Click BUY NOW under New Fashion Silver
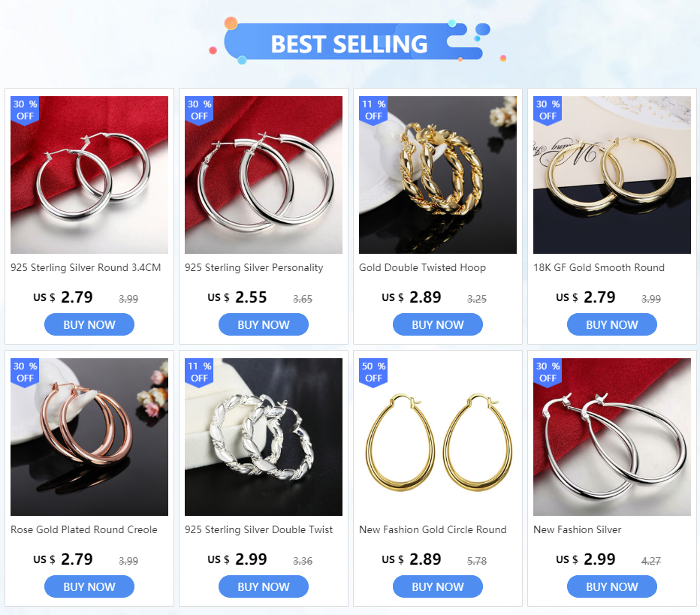This screenshot has height=615, width=700. 612,586
